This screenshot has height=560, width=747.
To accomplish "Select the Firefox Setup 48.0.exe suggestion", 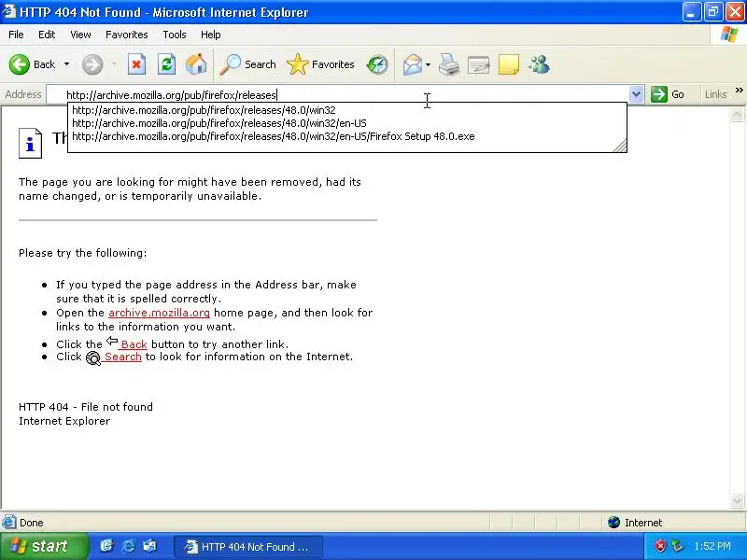I will pos(347,136).
